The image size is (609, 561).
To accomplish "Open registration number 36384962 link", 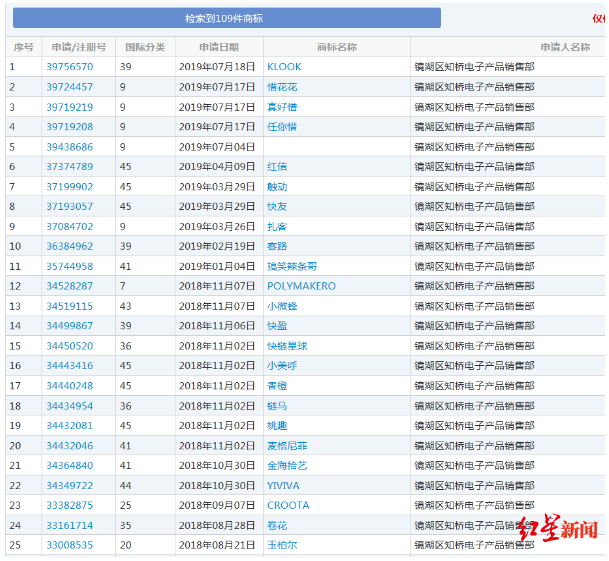I will point(69,246).
